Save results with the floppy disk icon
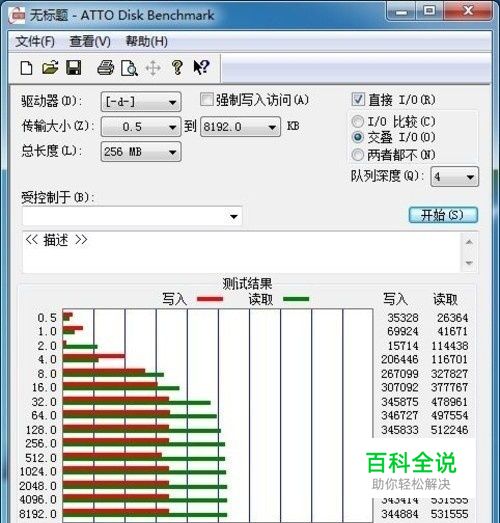This screenshot has height=523, width=500. 73,68
